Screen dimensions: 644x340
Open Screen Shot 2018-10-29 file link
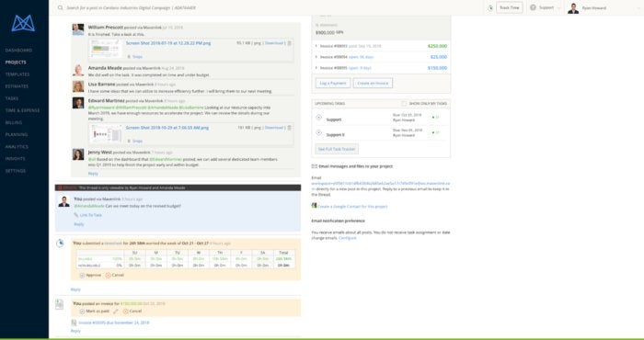[x=167, y=128]
